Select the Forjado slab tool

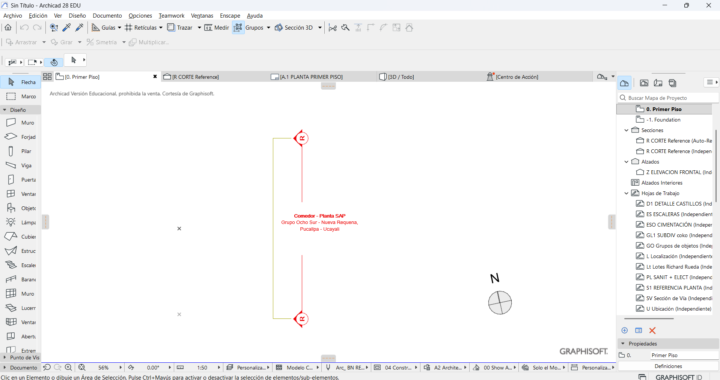[x=20, y=137]
